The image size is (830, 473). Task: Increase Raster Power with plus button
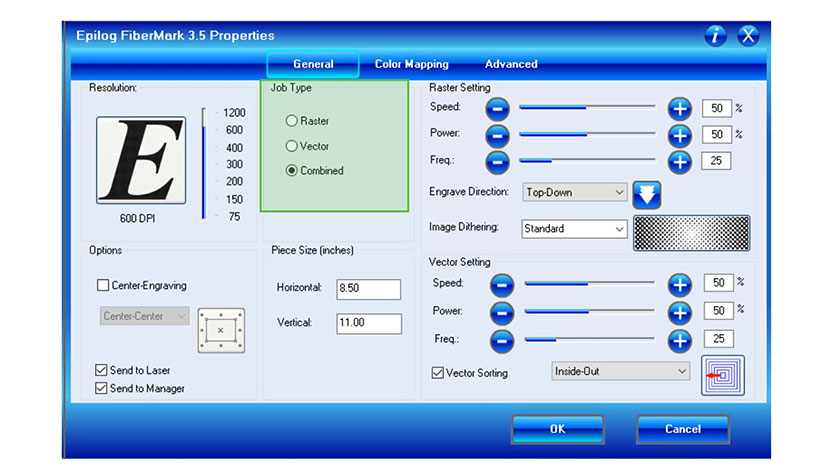click(x=679, y=135)
